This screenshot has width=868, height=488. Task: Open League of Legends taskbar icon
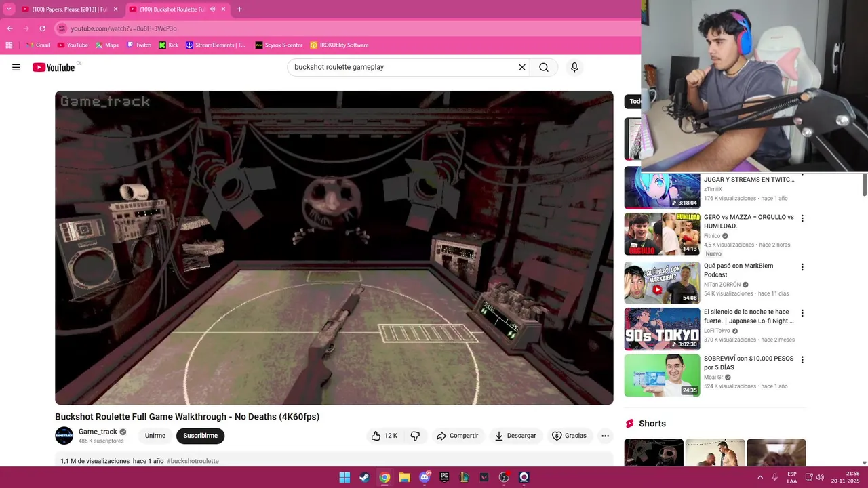tap(464, 477)
